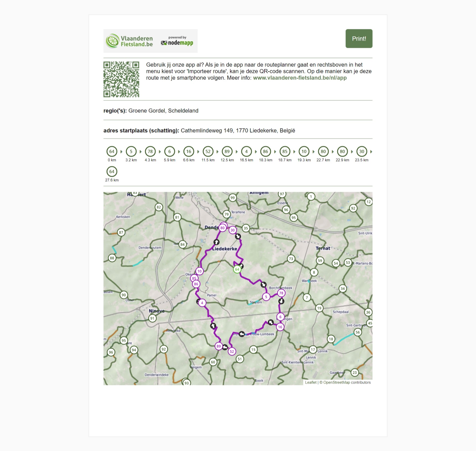
Task: Select node 64 at 0 km in the route list
Action: pos(112,151)
